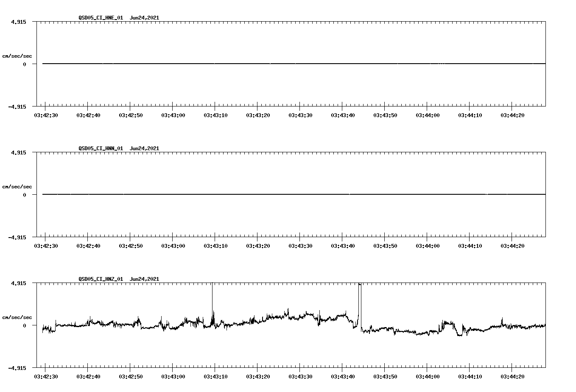Click the 0 axis value on HNZ chart

(x=25, y=325)
